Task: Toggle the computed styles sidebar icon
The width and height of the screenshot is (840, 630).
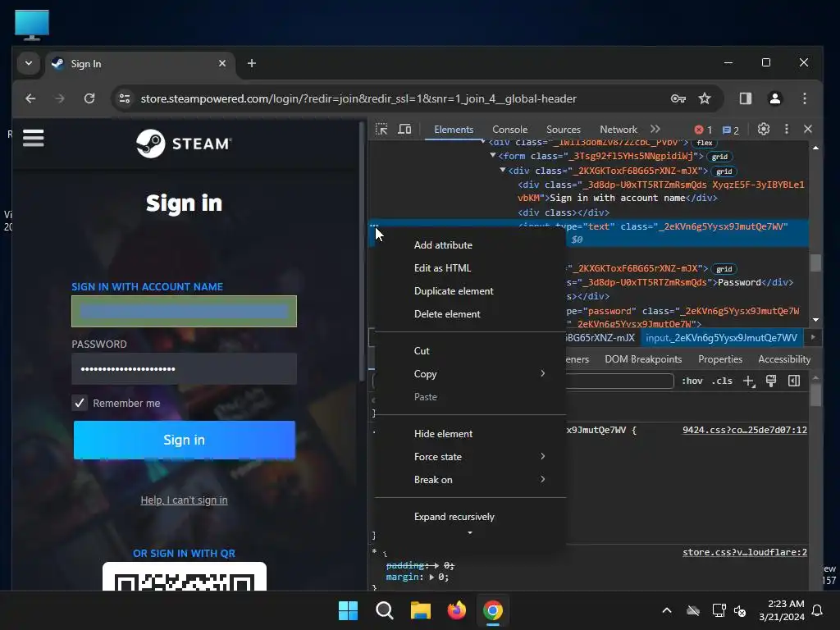Action: coord(794,381)
